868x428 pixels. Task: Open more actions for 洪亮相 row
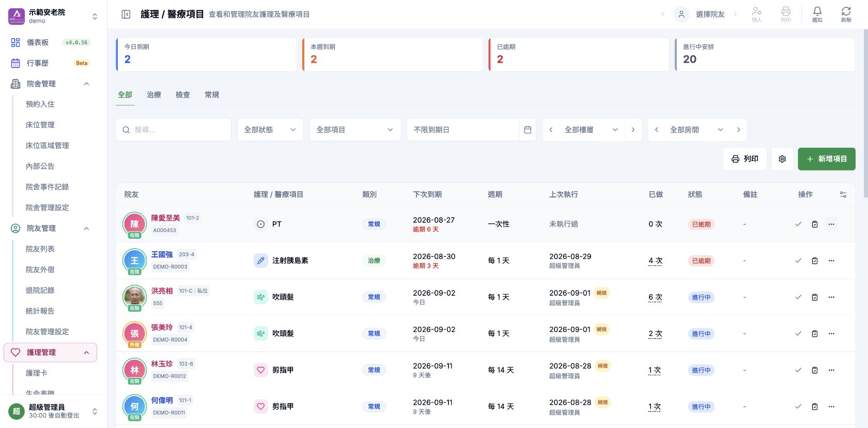[831, 297]
